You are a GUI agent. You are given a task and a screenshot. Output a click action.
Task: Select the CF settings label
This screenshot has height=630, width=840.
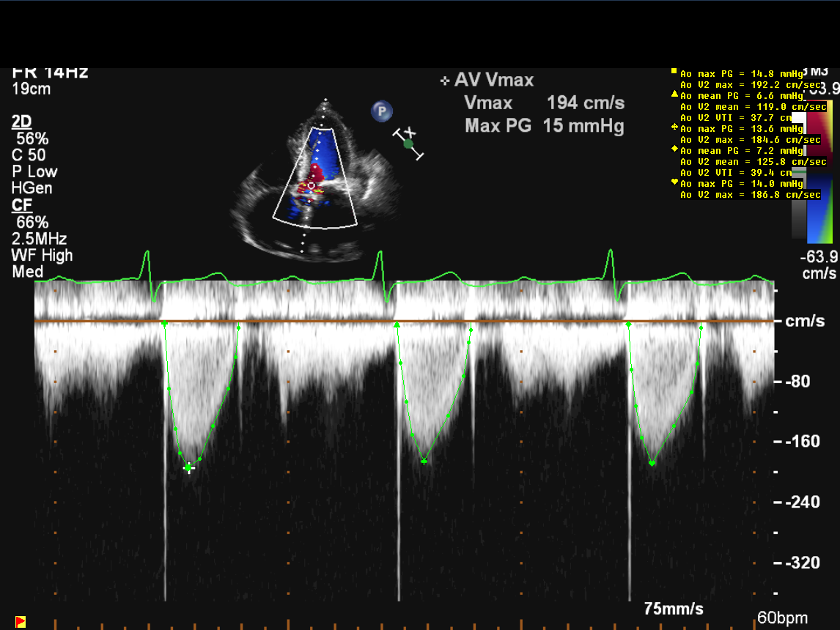(22, 206)
